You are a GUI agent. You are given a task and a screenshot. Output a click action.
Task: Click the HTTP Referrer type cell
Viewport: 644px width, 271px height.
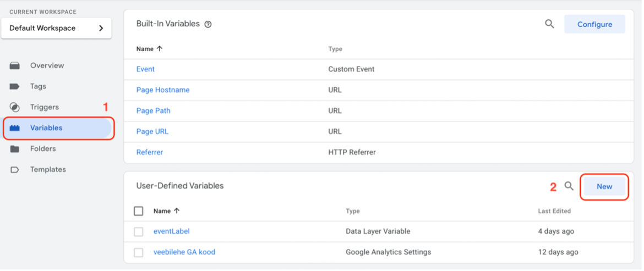[x=352, y=152]
